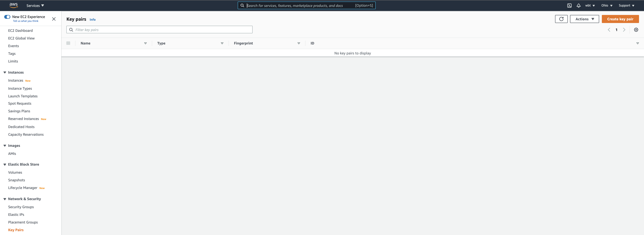Open the Ohio region dropdown

tap(606, 6)
